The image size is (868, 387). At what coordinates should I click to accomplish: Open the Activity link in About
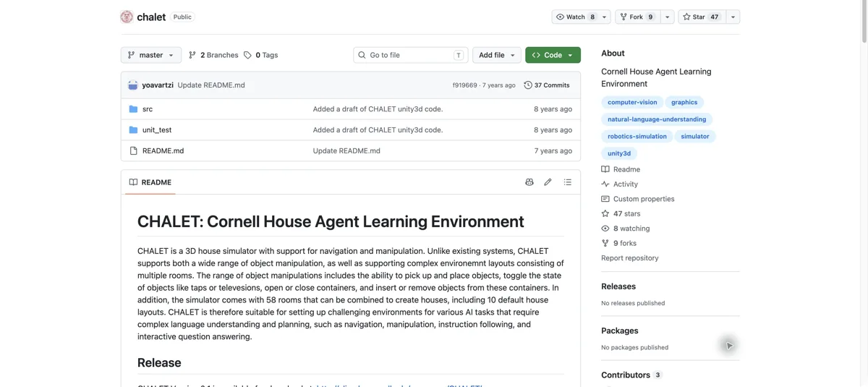click(x=619, y=184)
